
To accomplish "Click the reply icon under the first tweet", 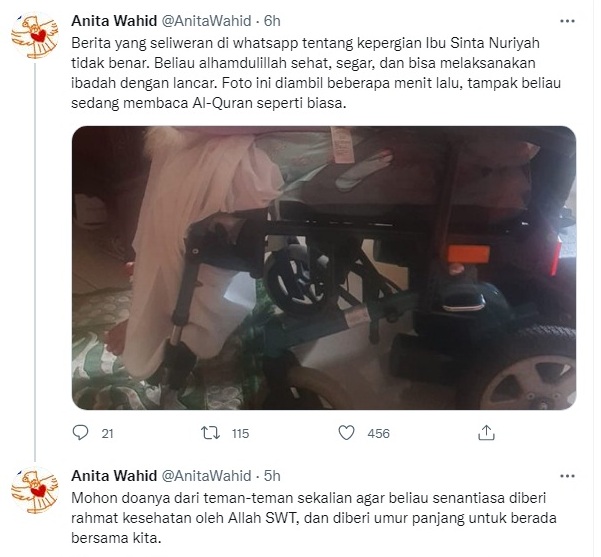I will click(x=80, y=433).
